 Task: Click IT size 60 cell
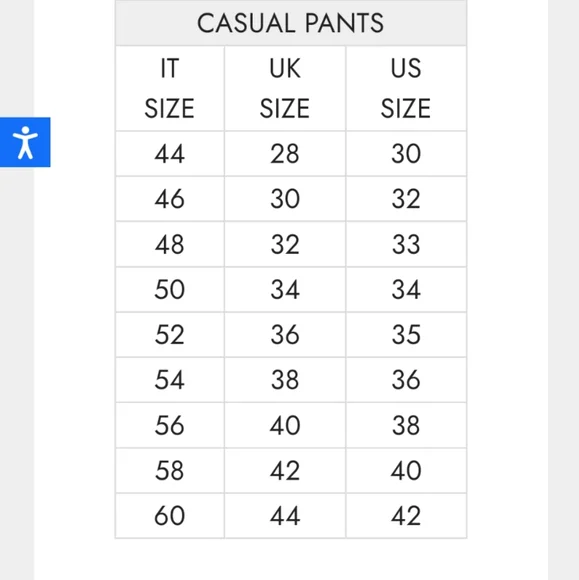pyautogui.click(x=170, y=516)
